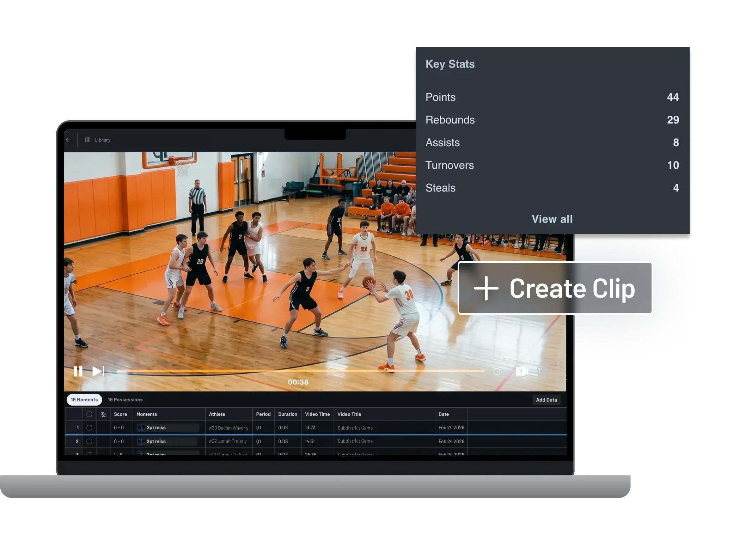Click the Feb 24 2026 date in row 1
Image resolution: width=739 pixels, height=560 pixels.
click(451, 428)
